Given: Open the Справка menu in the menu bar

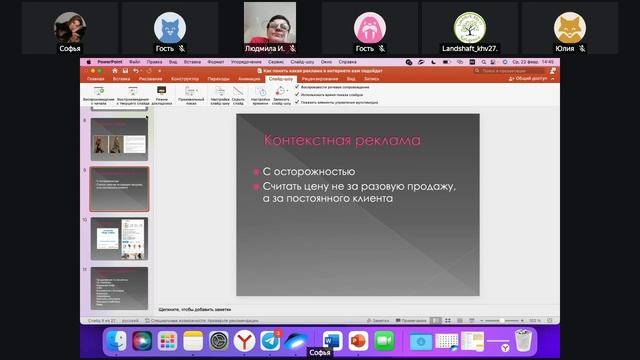Looking at the screenshot, I should click(347, 62).
